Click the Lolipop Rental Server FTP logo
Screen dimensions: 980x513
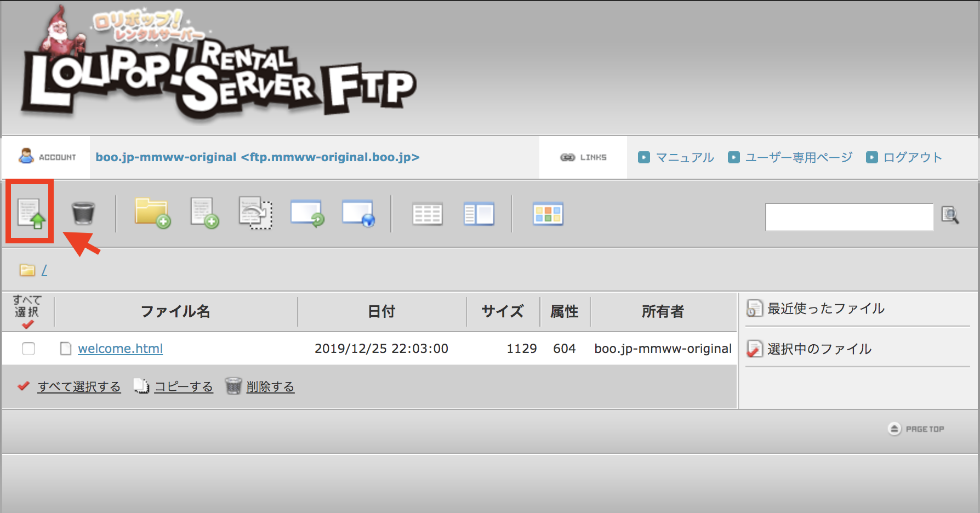[x=218, y=63]
